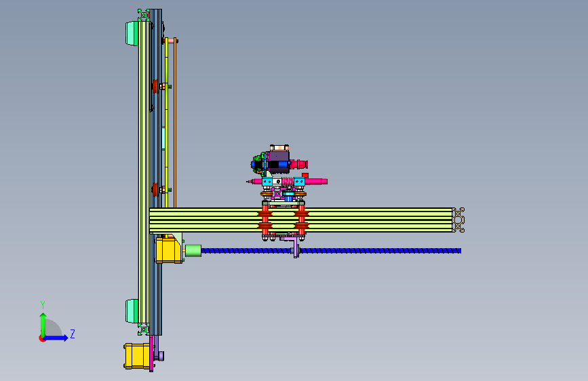Click the Y label on the triad

43,305
